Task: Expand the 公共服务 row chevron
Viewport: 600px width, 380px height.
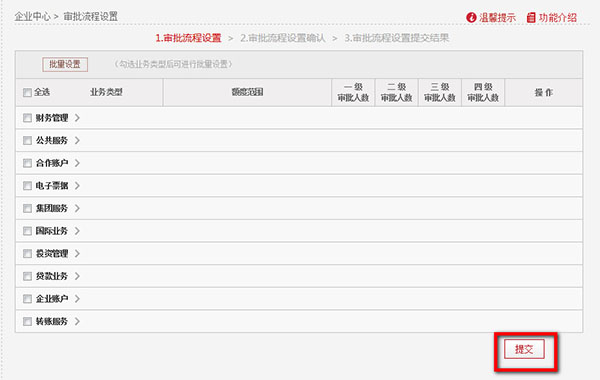Action: coord(77,140)
